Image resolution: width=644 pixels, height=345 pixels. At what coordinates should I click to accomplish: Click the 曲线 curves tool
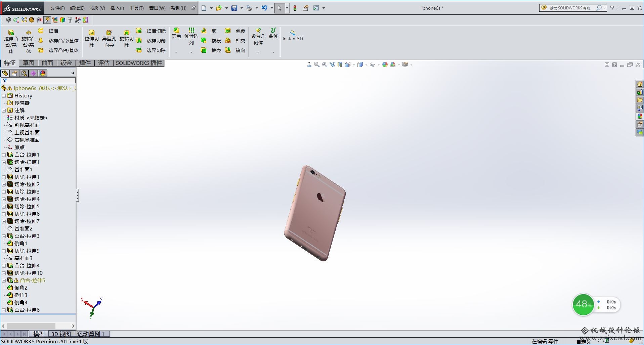coord(273,33)
